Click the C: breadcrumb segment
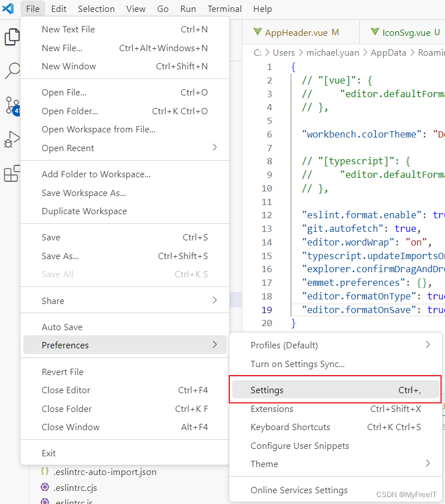This screenshot has height=504, width=445. [258, 53]
